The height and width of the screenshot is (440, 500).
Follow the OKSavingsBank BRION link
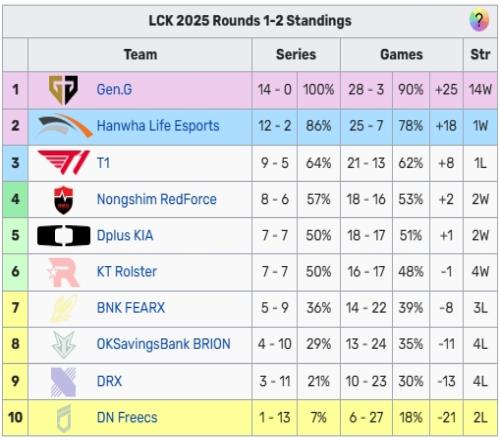163,344
